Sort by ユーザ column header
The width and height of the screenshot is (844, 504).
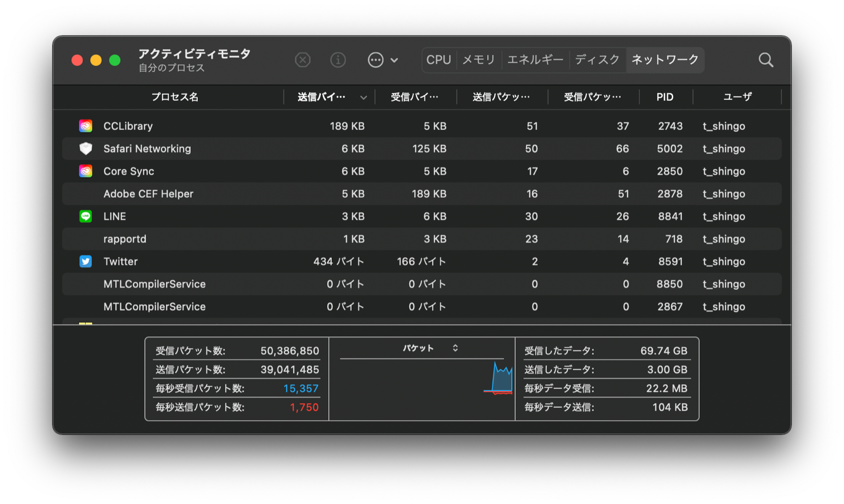tap(737, 97)
